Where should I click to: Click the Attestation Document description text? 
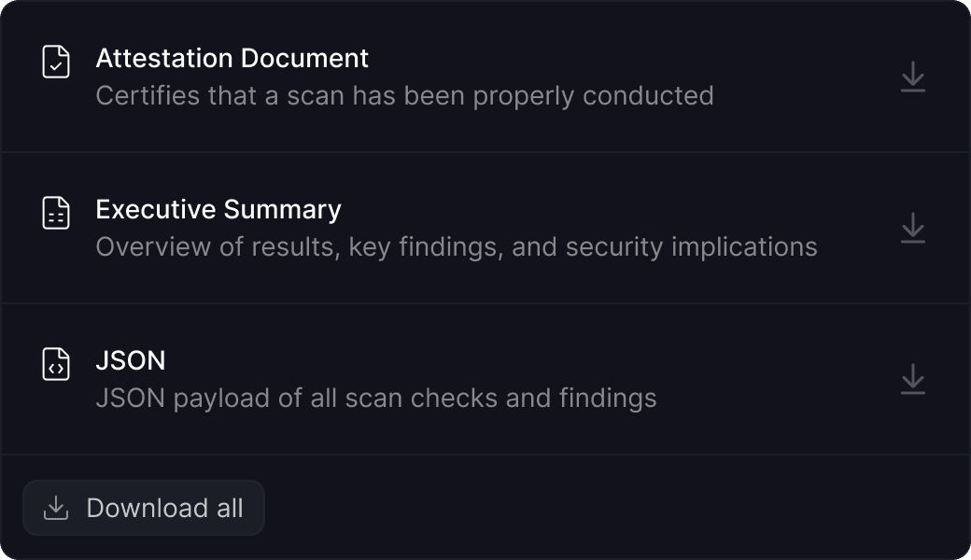click(406, 95)
